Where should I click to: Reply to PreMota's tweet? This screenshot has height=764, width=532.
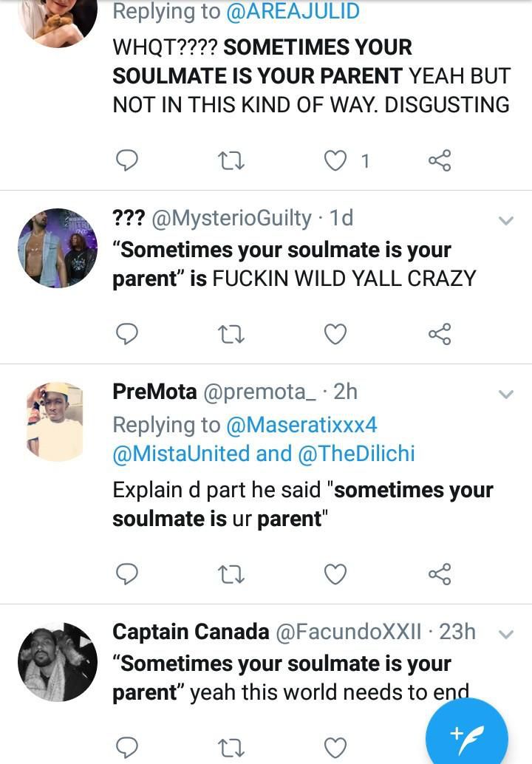[128, 573]
